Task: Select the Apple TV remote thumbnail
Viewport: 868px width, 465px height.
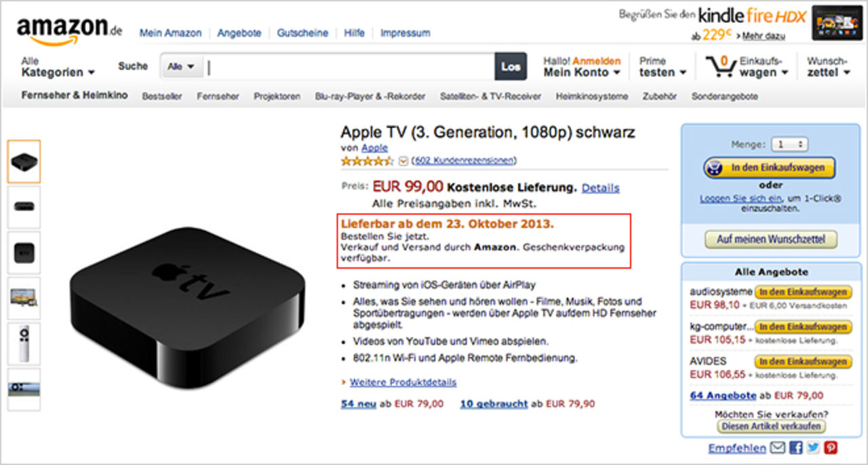Action: 24,343
